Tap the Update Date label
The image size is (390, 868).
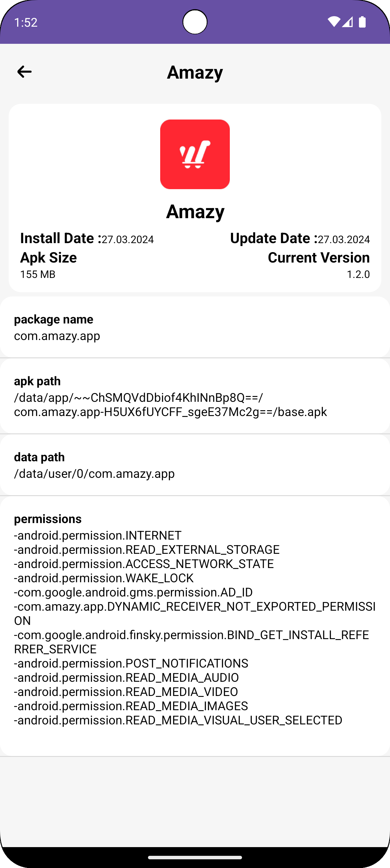(x=274, y=238)
